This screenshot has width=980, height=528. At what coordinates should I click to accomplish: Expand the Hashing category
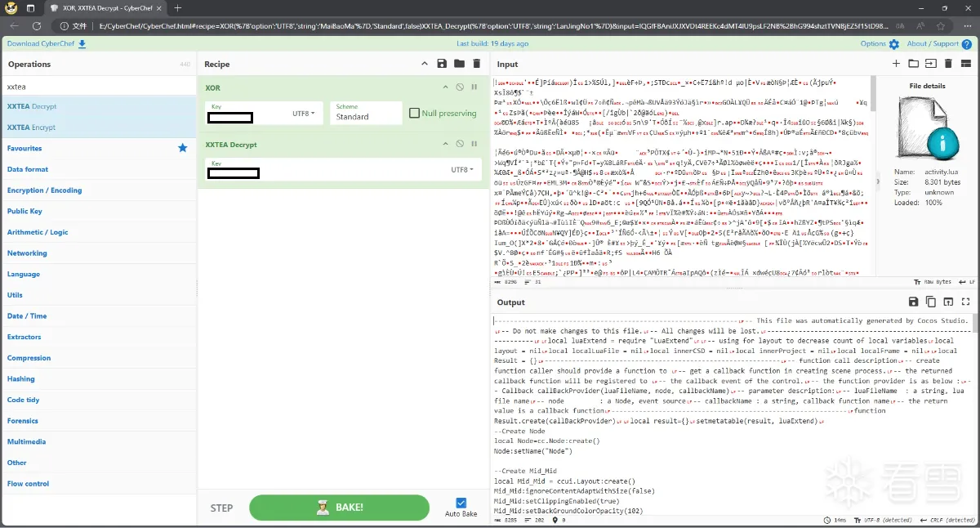tap(98, 378)
